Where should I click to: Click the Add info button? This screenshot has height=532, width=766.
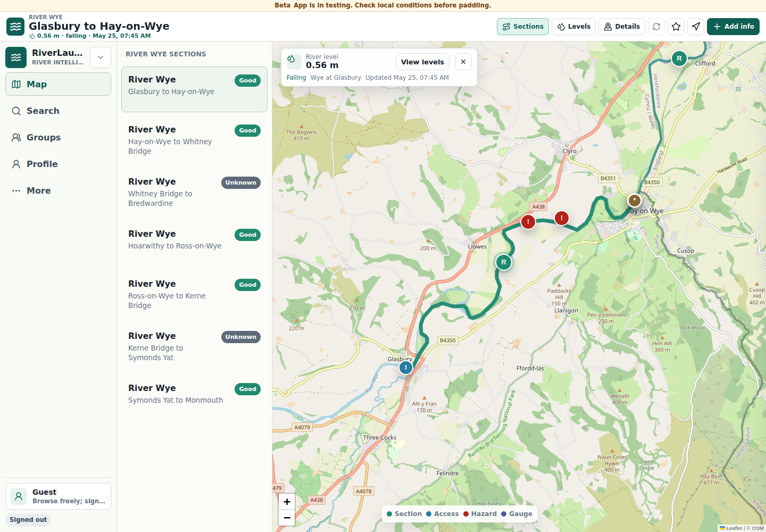click(x=733, y=27)
